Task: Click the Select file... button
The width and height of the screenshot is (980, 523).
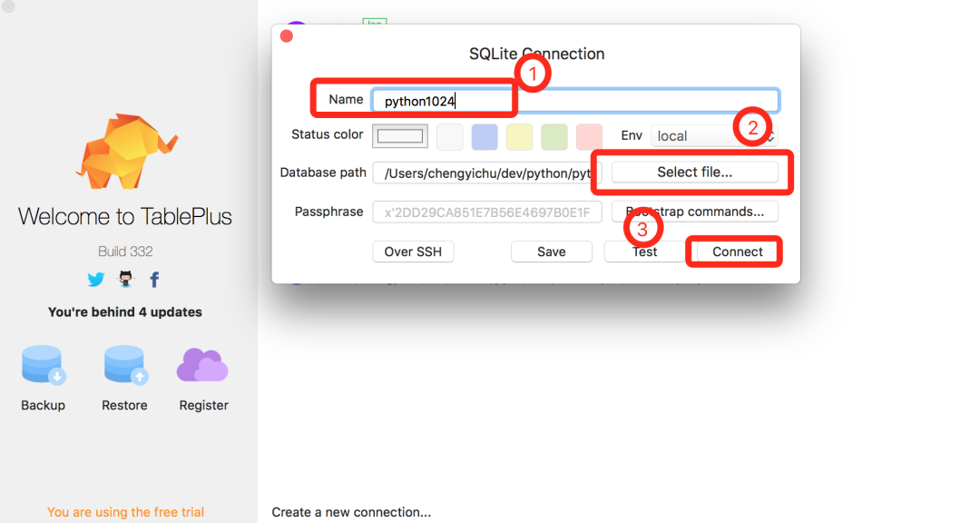Action: point(694,172)
